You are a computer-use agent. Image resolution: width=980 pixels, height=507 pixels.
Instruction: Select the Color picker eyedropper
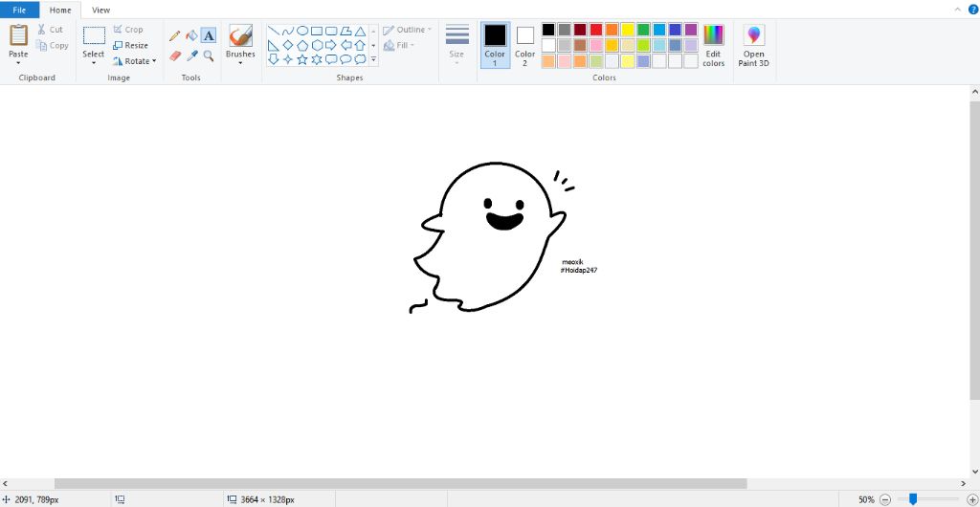191,56
